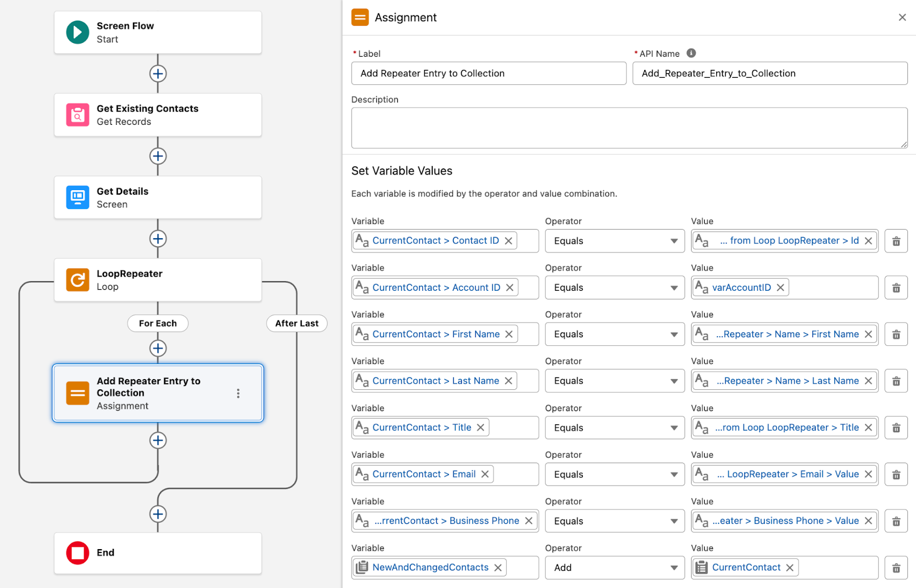Clear the CurrentContact > Title variable pill
This screenshot has height=588, width=916.
(x=480, y=428)
